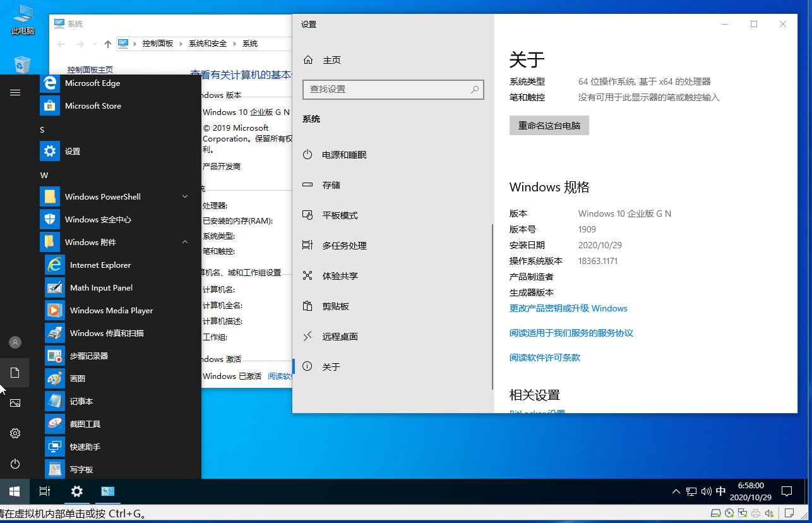Open Action Center notifications

pos(787,491)
